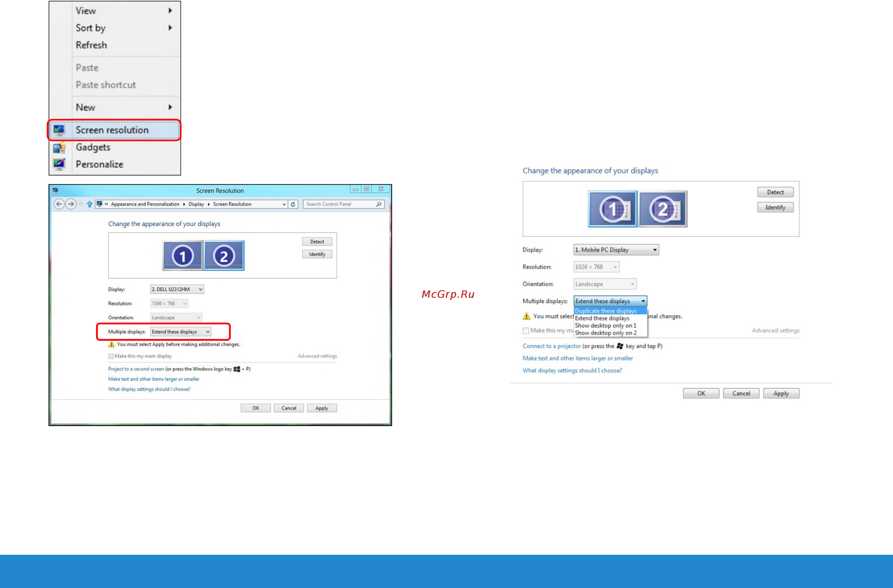Choose Duplicate these displays option
This screenshot has height=588, width=893.
[610, 311]
